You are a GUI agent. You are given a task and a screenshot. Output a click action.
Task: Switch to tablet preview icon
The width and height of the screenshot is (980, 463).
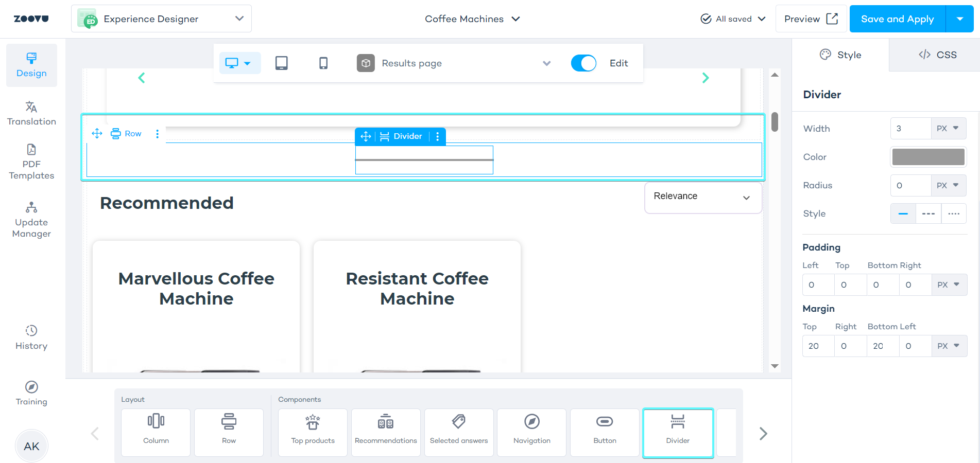(x=281, y=63)
